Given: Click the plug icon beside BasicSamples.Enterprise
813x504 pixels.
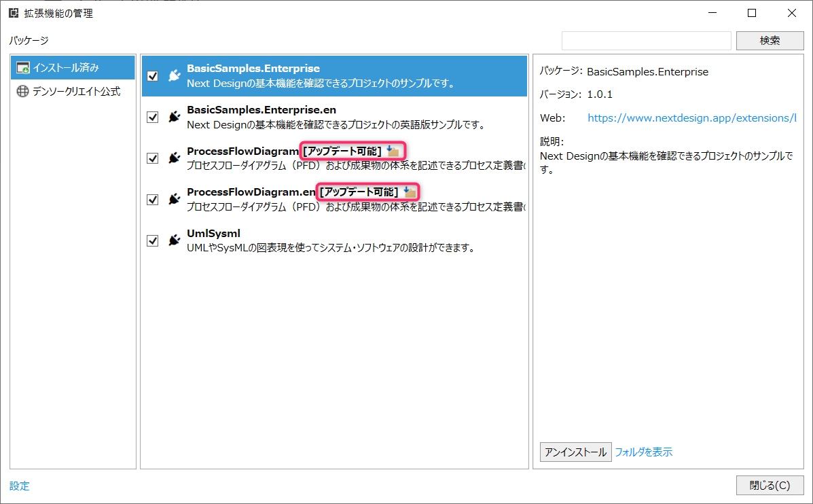Looking at the screenshot, I should click(174, 75).
